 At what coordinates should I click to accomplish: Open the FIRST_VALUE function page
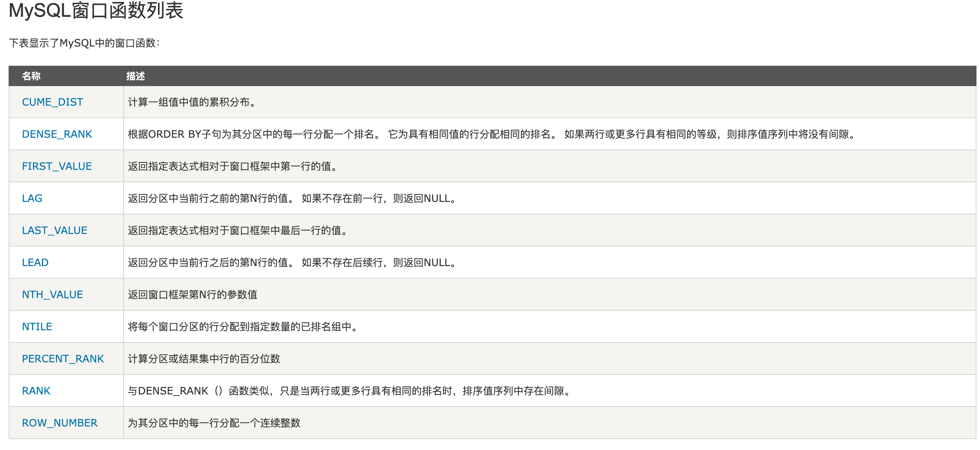coord(57,166)
